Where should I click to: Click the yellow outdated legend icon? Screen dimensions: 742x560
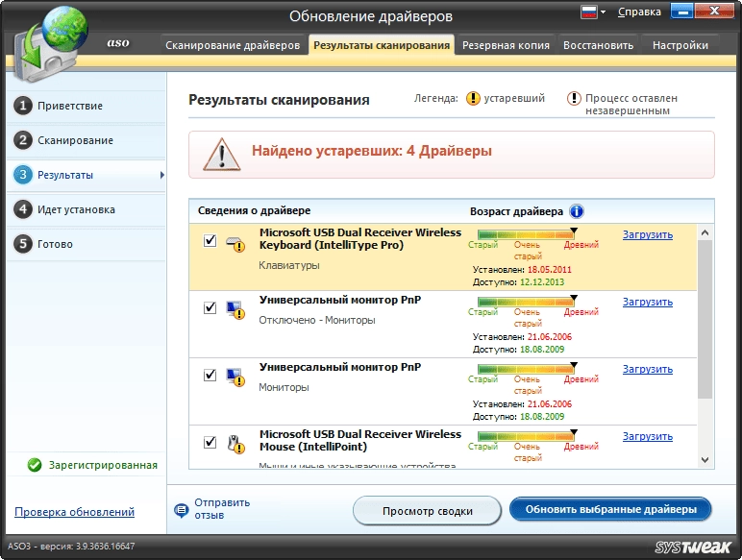[473, 98]
